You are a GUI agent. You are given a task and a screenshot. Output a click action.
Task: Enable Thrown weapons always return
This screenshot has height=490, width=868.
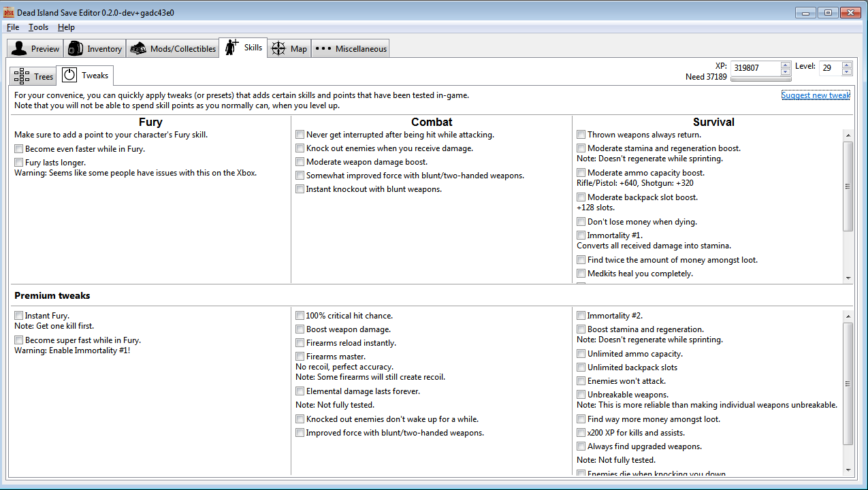coord(581,135)
